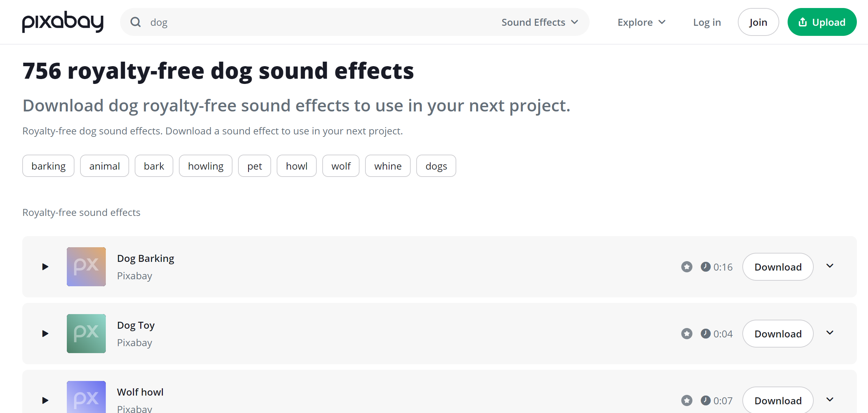Select the howling tag filter

click(x=206, y=166)
